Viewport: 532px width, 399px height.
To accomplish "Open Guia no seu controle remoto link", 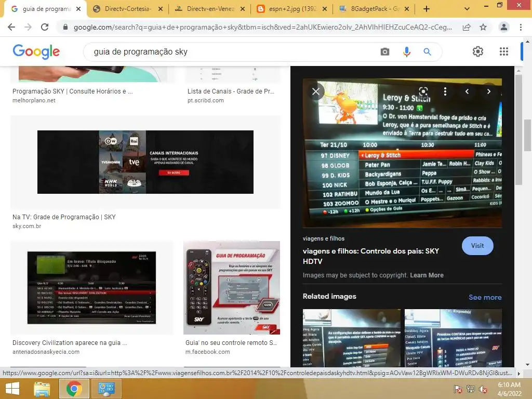I will 231,343.
